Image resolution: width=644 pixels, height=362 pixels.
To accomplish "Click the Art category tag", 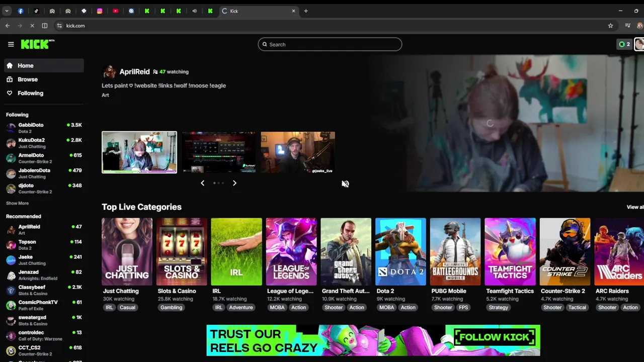I will [x=105, y=95].
